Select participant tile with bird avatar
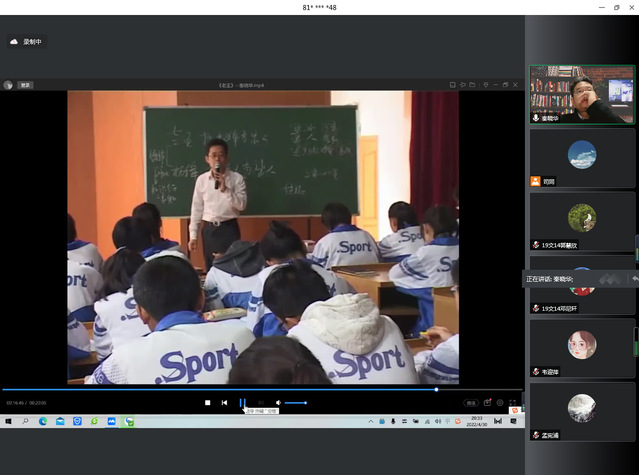This screenshot has width=639, height=475. coord(582,222)
